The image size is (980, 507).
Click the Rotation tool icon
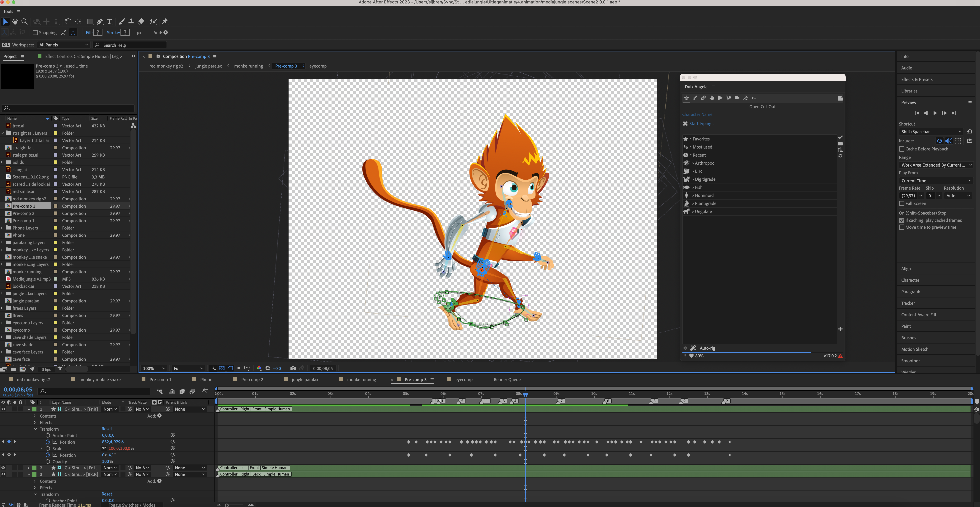(68, 22)
